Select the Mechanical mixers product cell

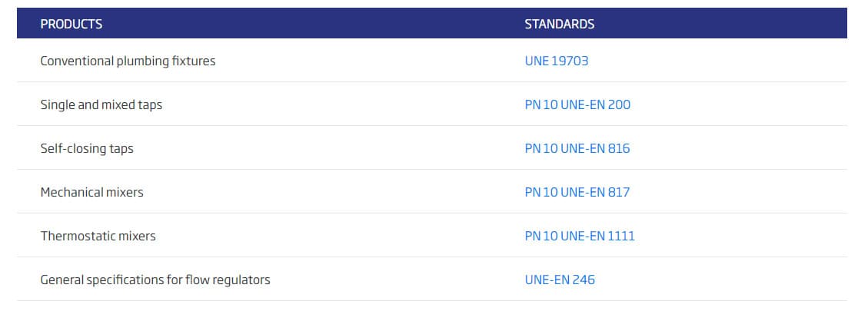pos(91,192)
